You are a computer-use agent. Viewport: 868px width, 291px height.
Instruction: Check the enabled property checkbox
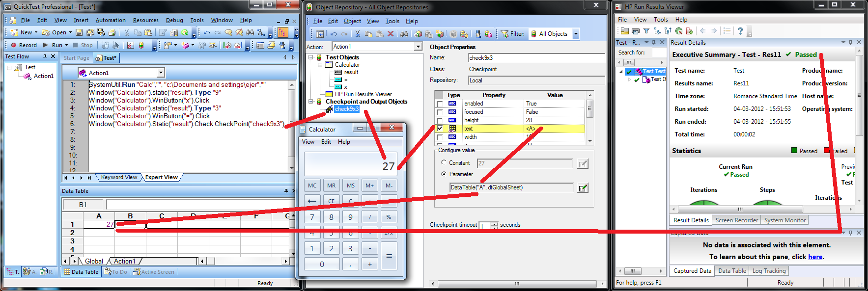(x=439, y=104)
